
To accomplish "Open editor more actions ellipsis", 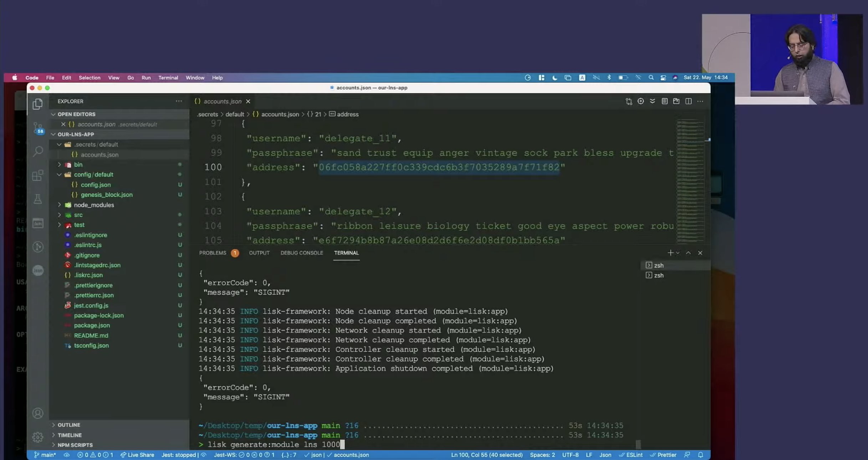I will (x=700, y=101).
